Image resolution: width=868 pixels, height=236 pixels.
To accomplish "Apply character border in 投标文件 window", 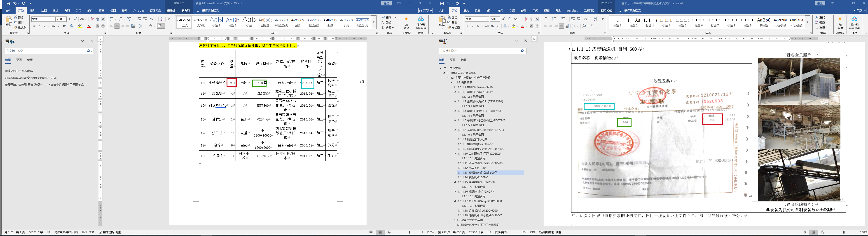I will click(x=537, y=19).
